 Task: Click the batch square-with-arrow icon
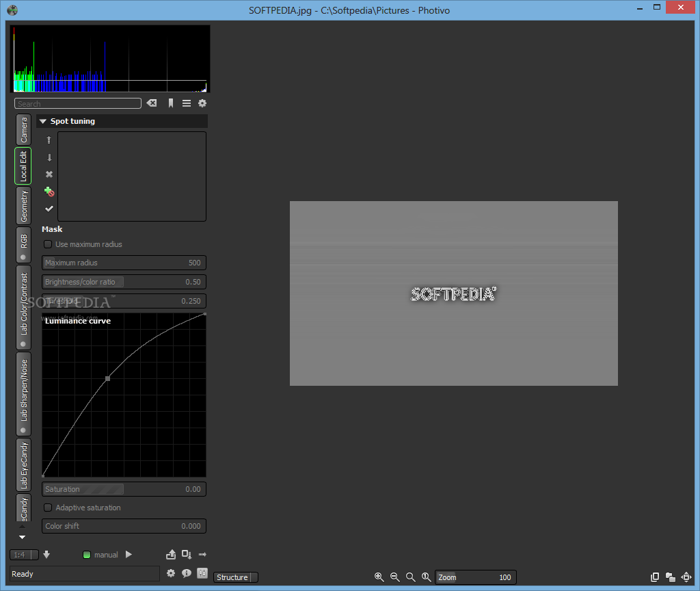(187, 554)
